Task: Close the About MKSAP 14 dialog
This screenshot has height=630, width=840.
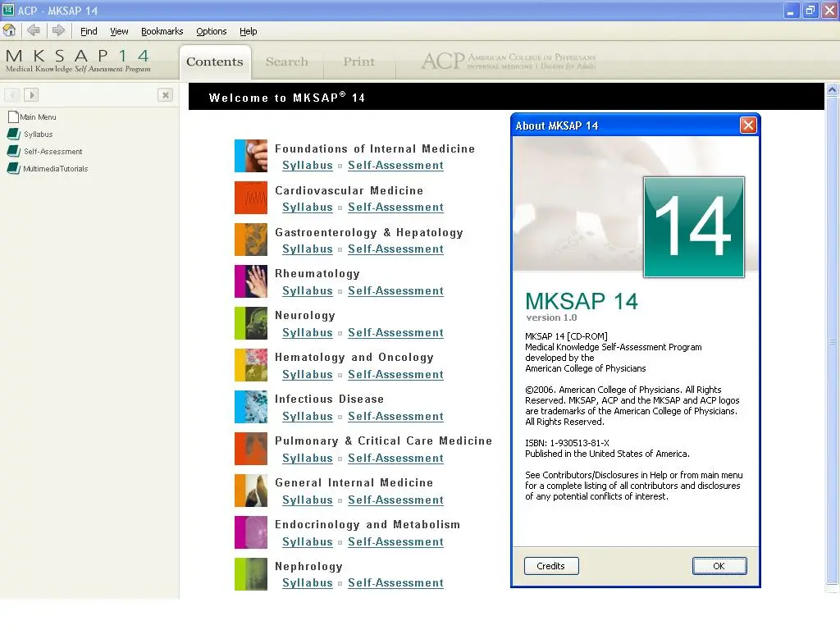Action: click(x=748, y=126)
